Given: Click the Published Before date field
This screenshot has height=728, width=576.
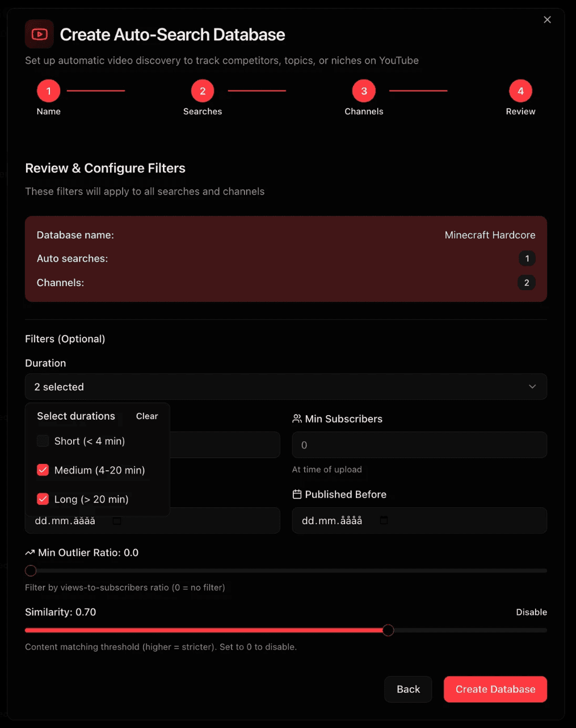Looking at the screenshot, I should pos(419,520).
